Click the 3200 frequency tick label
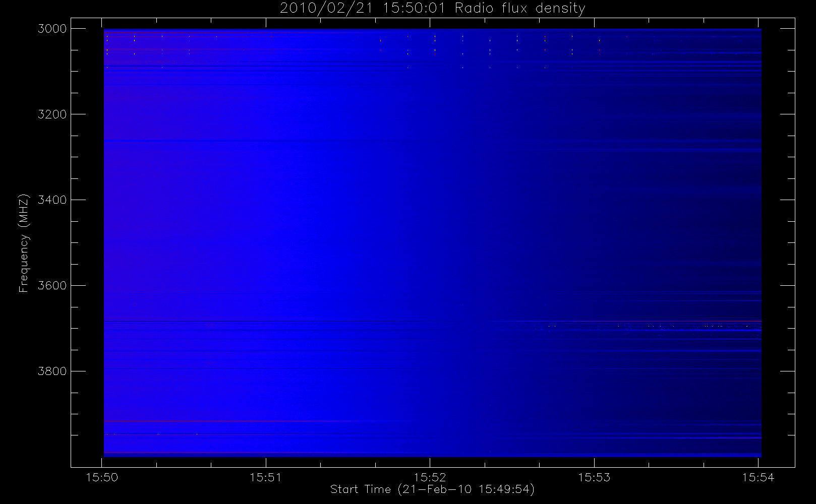816x504 pixels. (52, 114)
